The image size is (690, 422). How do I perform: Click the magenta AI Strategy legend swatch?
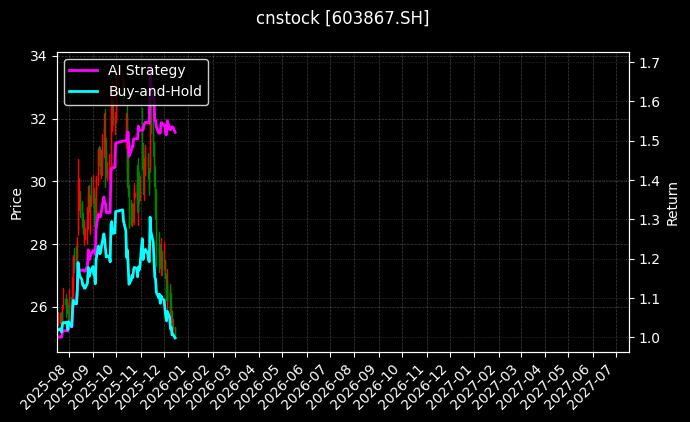click(83, 71)
